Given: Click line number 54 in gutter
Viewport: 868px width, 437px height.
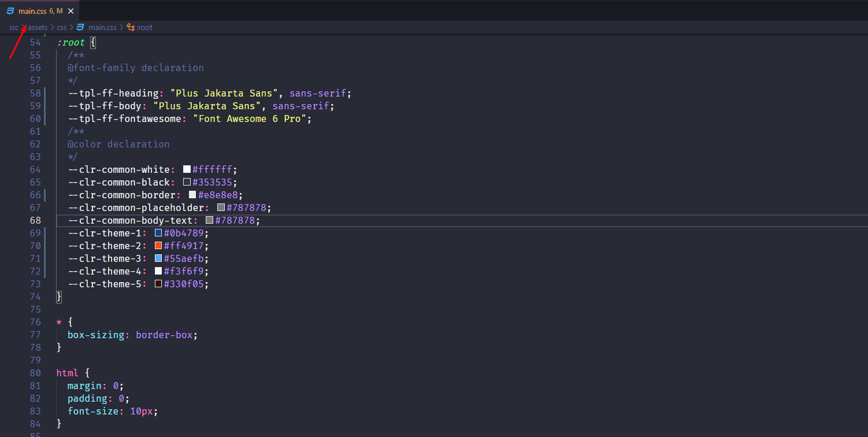Looking at the screenshot, I should click(35, 42).
